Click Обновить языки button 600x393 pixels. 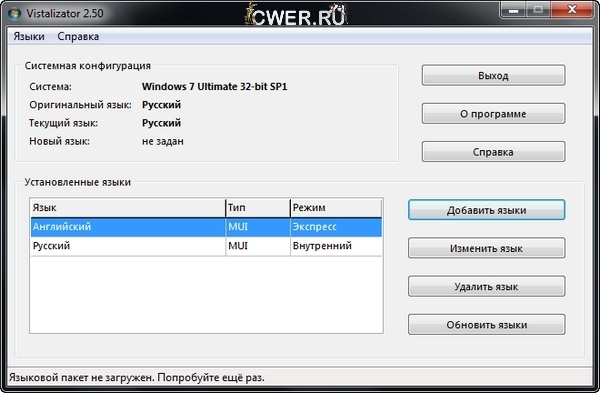[486, 325]
